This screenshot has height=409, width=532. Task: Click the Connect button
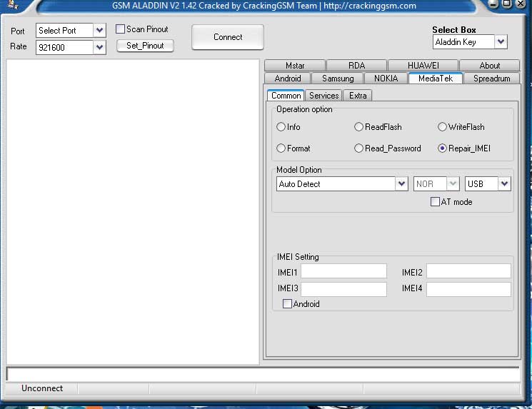(x=228, y=37)
